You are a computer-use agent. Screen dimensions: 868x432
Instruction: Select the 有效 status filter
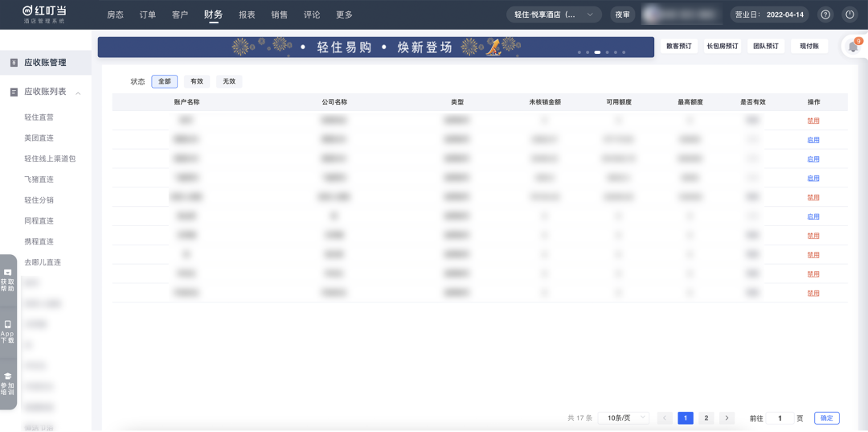196,81
